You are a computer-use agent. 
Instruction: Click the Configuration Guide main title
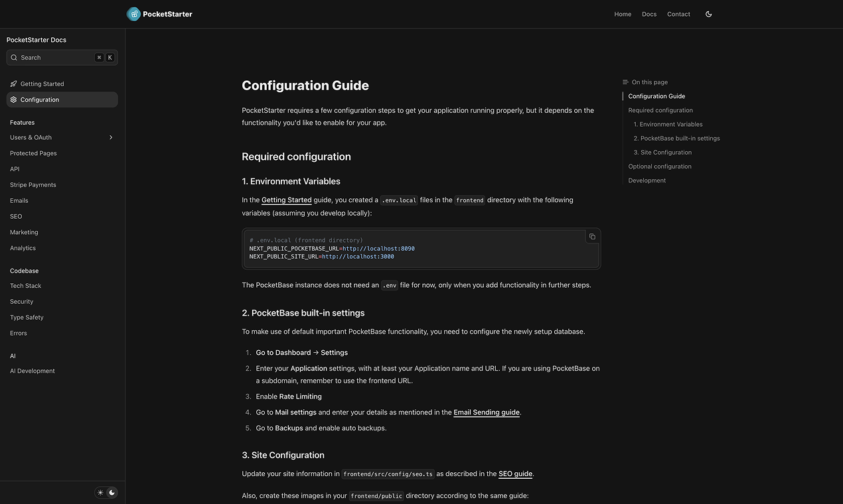[305, 86]
